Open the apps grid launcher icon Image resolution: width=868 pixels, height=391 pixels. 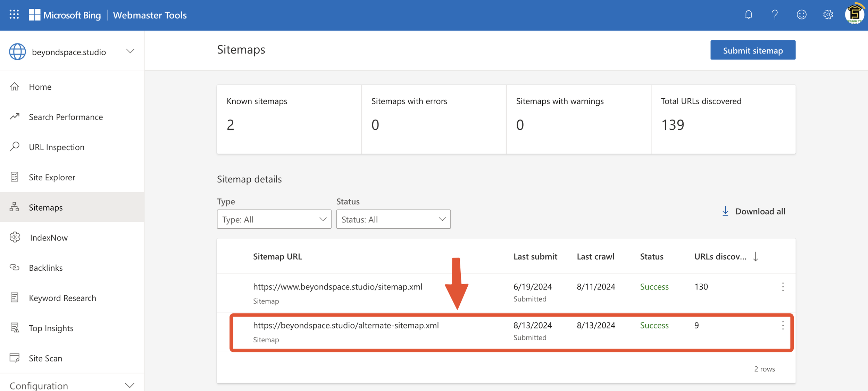click(x=14, y=15)
